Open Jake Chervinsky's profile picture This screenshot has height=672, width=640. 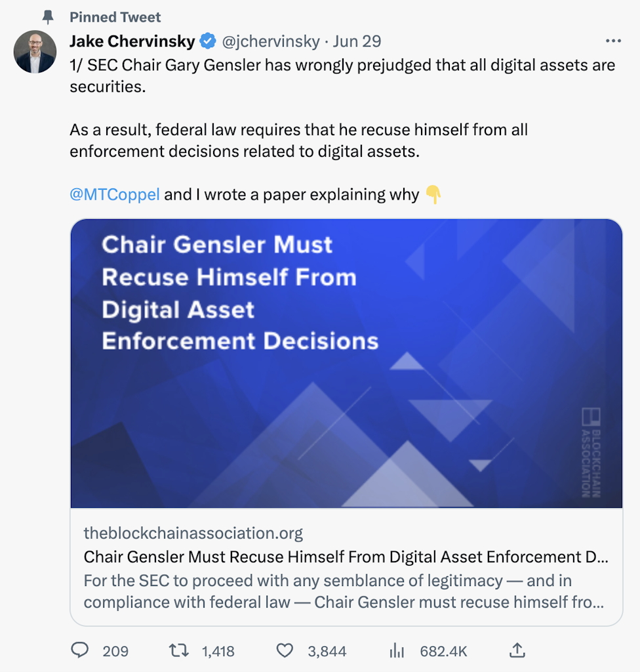[x=35, y=51]
